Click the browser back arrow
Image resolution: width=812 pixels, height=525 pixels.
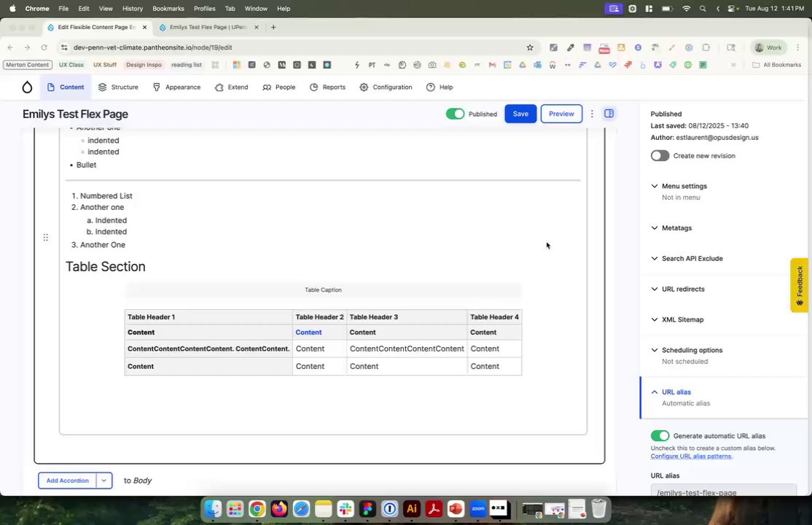pyautogui.click(x=10, y=47)
